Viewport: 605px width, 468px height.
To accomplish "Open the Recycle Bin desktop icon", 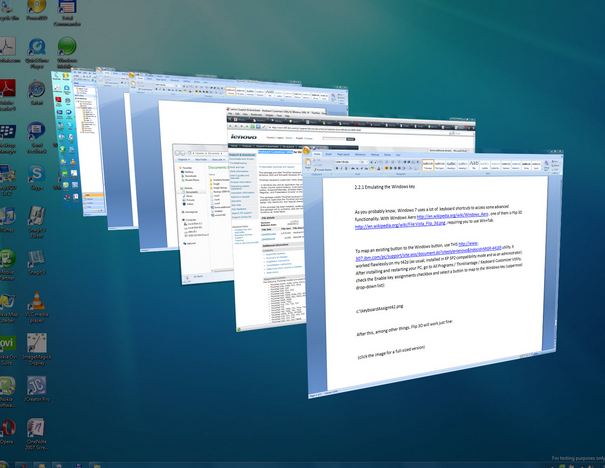I will click(8, 10).
